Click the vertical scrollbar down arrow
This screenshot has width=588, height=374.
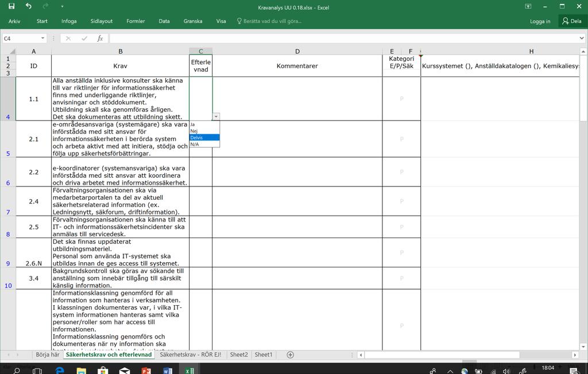(x=583, y=346)
